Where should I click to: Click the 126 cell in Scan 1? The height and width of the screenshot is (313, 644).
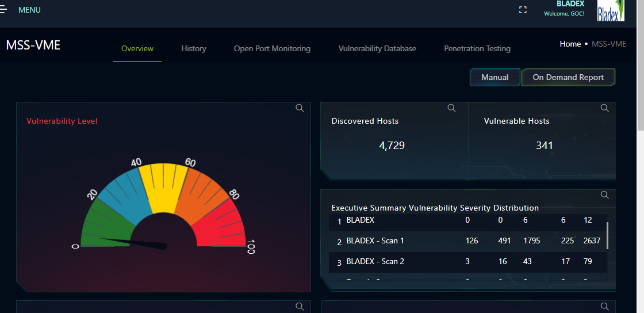click(471, 241)
